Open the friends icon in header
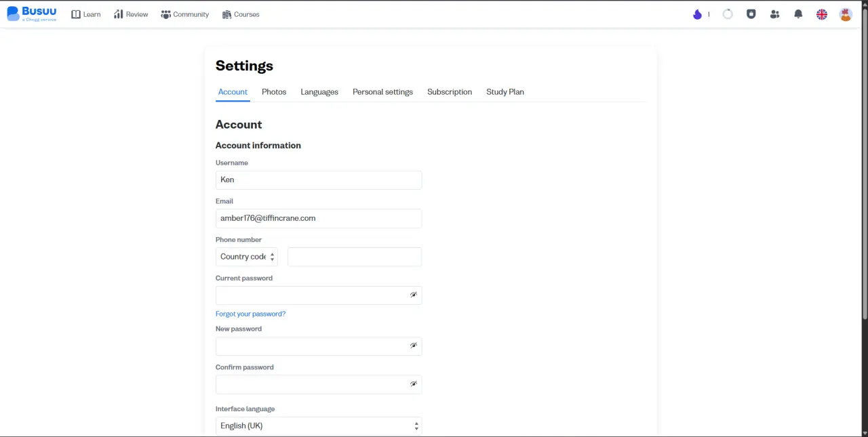 774,14
